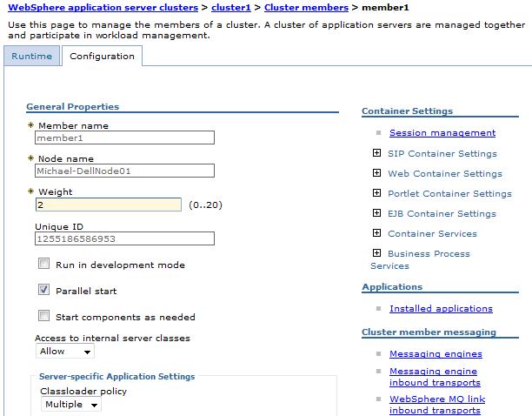Click member1 breadcrumb text
This screenshot has width=532, height=416.
[385, 8]
